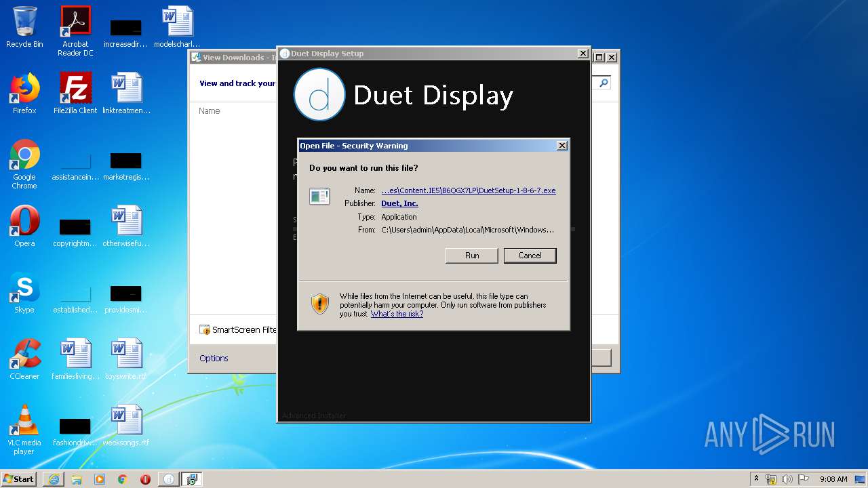Viewport: 868px width, 488px height.
Task: Open Internet Explorer from the taskbar
Action: 54,479
